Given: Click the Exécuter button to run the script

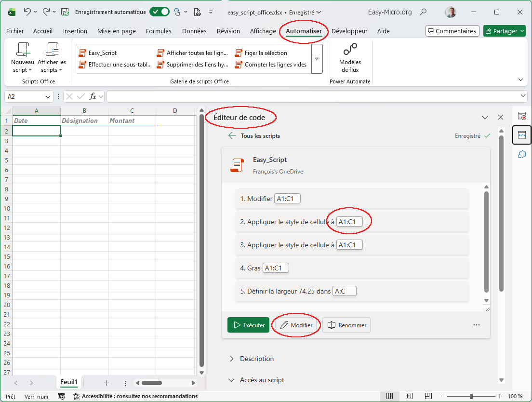Looking at the screenshot, I should 248,325.
